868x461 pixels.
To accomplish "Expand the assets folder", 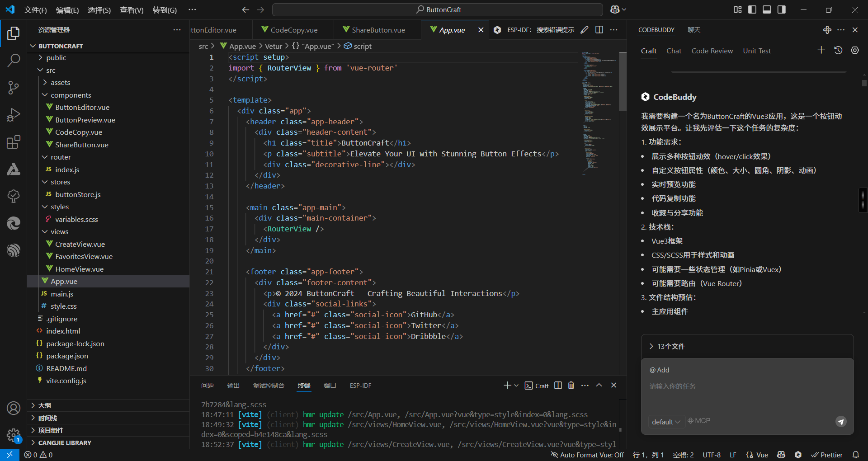I will pos(108,83).
